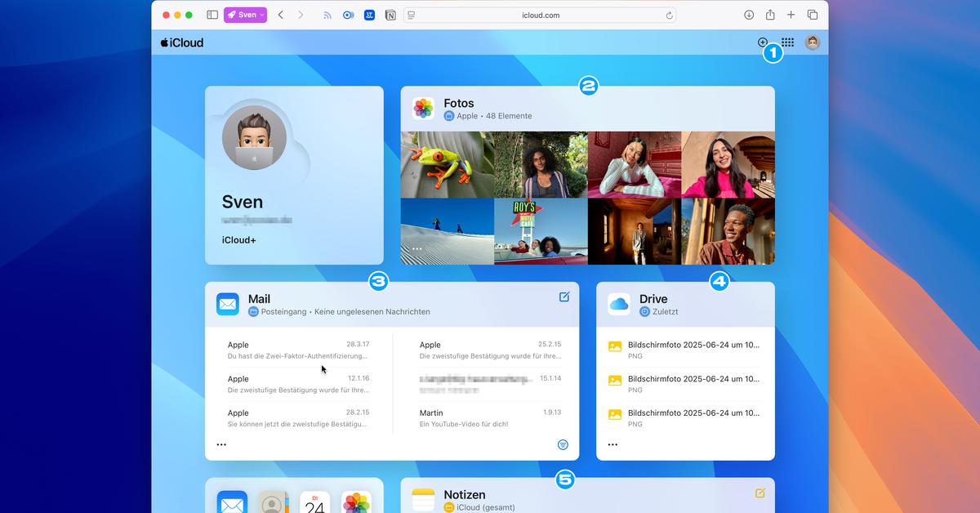Click the icloud.com address bar
This screenshot has height=513, width=980.
point(541,15)
